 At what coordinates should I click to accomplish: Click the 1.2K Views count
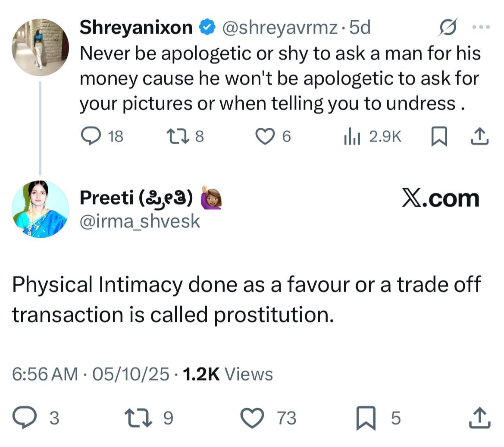228,374
